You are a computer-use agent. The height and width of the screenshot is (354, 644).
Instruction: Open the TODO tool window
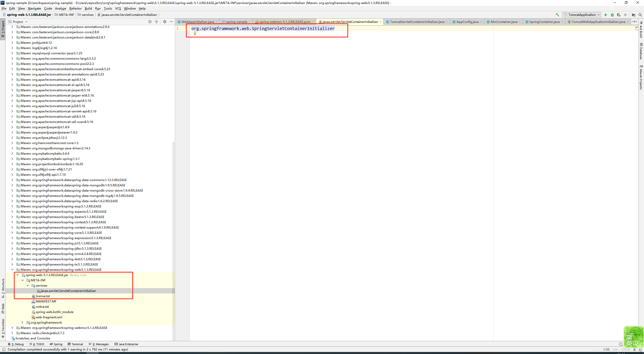pyautogui.click(x=37, y=344)
